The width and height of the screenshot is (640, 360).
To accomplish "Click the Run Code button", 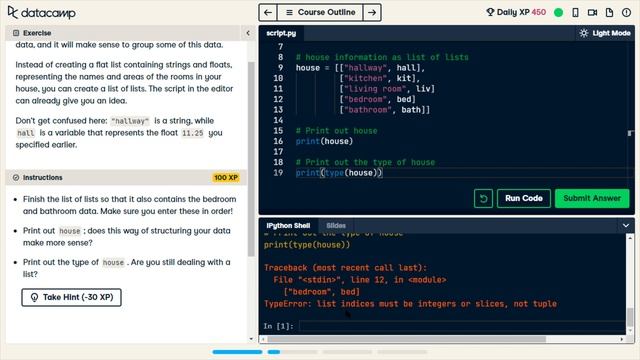I will click(524, 198).
